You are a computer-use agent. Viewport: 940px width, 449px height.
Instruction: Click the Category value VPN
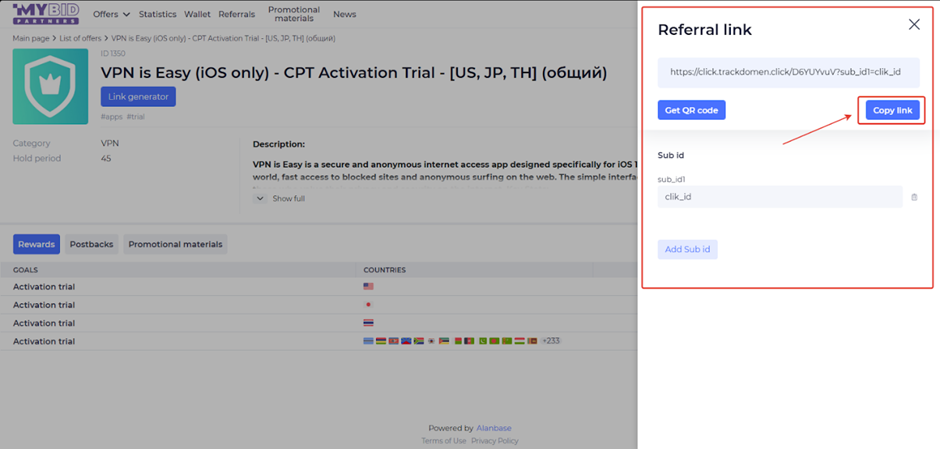click(x=110, y=143)
